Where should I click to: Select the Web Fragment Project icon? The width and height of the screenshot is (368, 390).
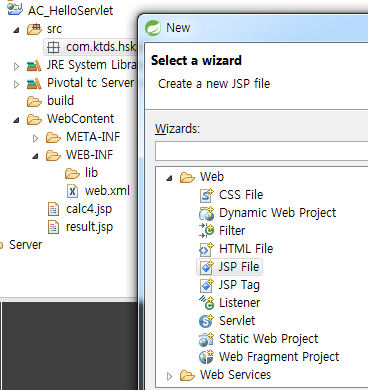[206, 357]
